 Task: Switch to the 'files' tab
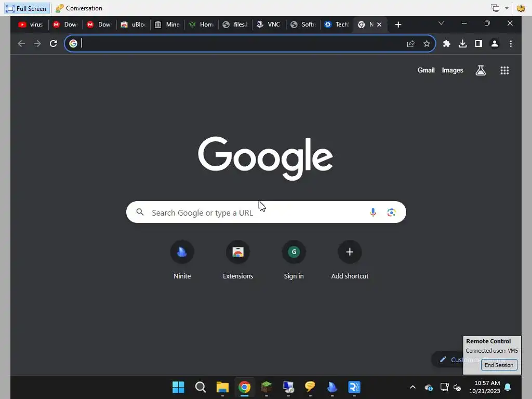click(235, 24)
